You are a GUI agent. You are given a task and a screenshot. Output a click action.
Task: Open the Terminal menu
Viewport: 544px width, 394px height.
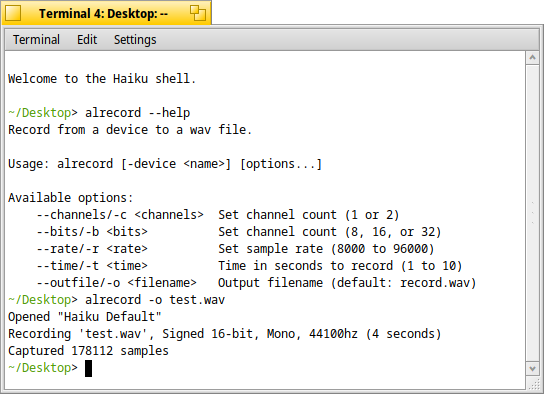(36, 40)
